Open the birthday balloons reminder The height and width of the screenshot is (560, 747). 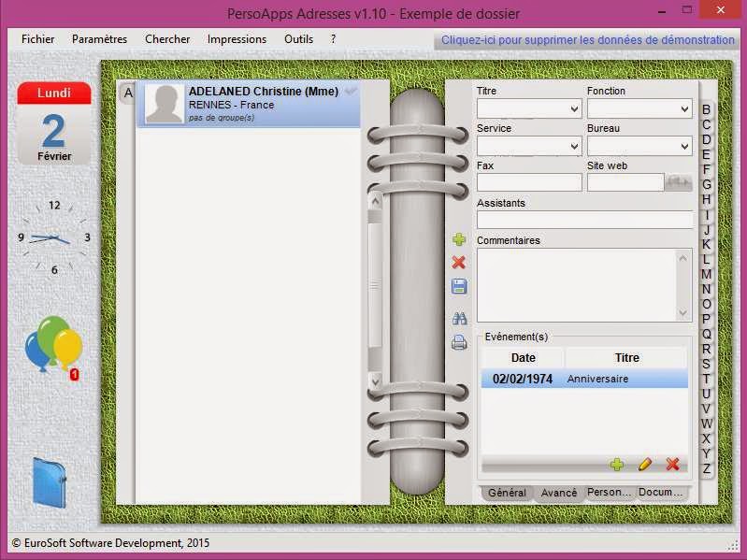(53, 348)
